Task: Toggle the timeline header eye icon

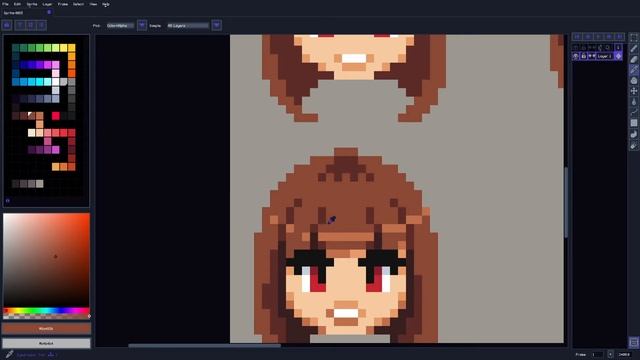Action: [576, 48]
